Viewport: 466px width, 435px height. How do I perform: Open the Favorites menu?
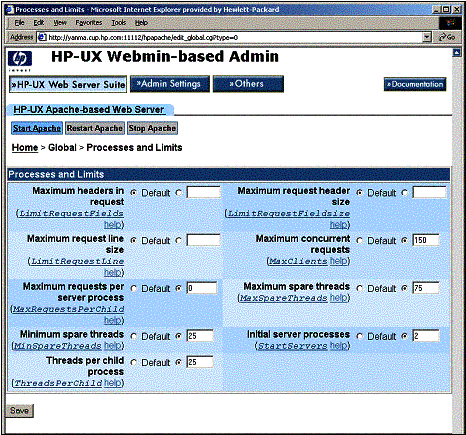tap(89, 23)
